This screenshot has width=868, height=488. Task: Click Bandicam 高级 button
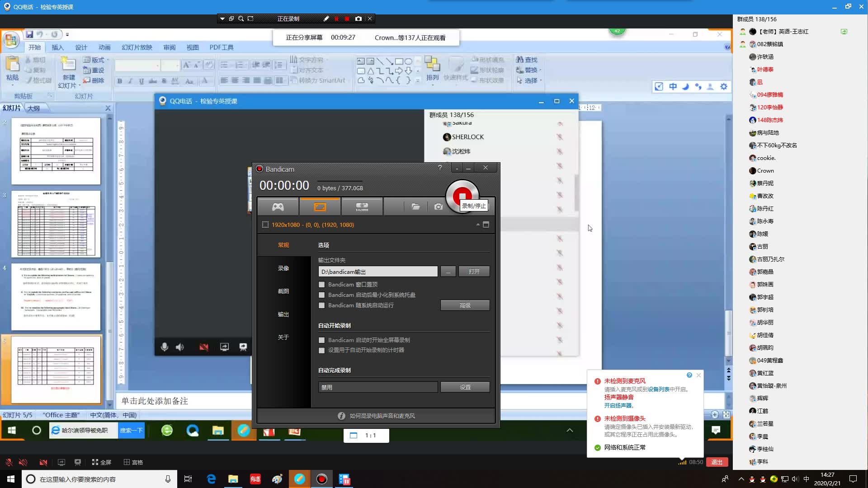click(x=465, y=305)
